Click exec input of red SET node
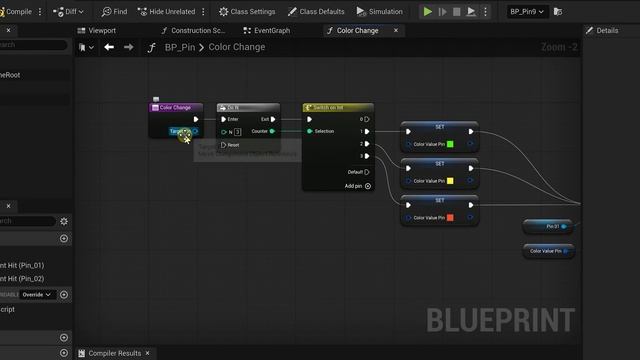 408,205
